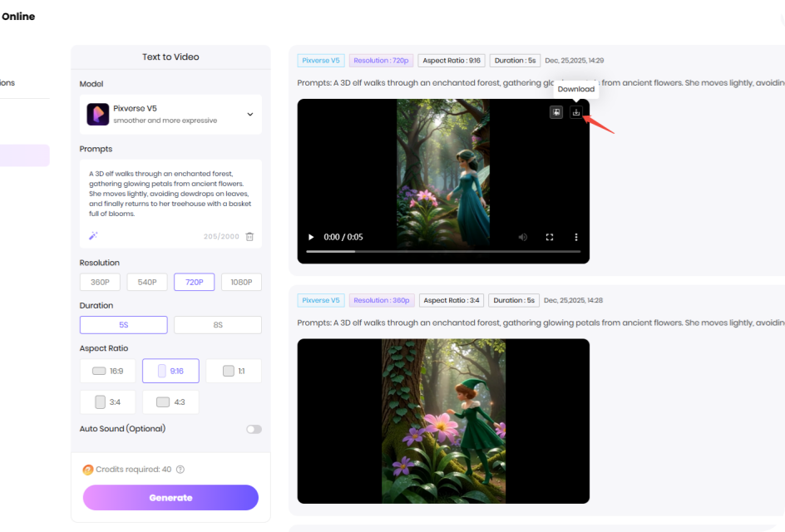The image size is (785, 532).
Task: Click inside the Prompts text area
Action: point(170,193)
